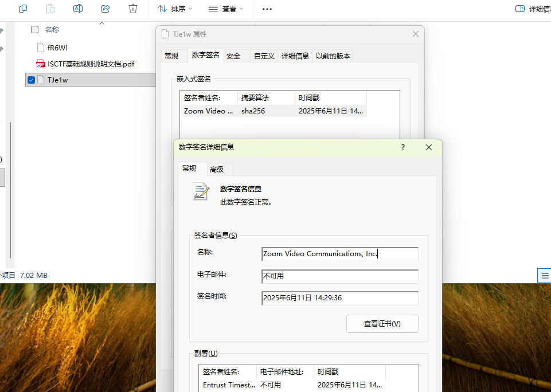Open the three-dot more options menu
The image size is (551, 392).
(x=267, y=9)
